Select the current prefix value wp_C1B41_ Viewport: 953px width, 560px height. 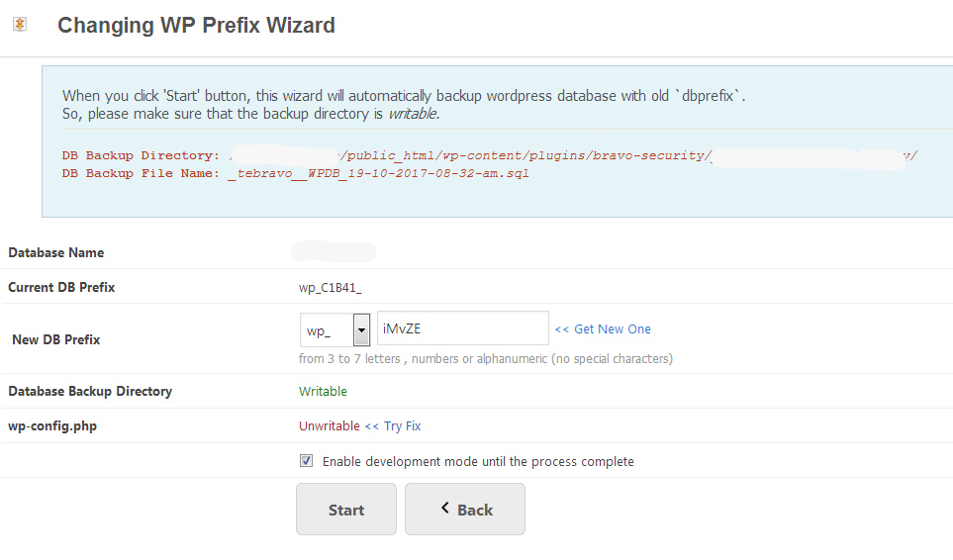pos(330,288)
